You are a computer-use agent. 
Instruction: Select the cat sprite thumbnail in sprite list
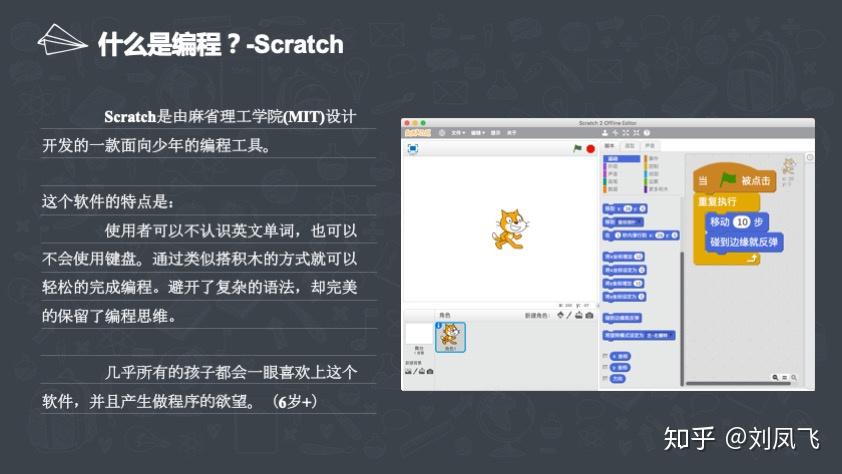[x=450, y=337]
